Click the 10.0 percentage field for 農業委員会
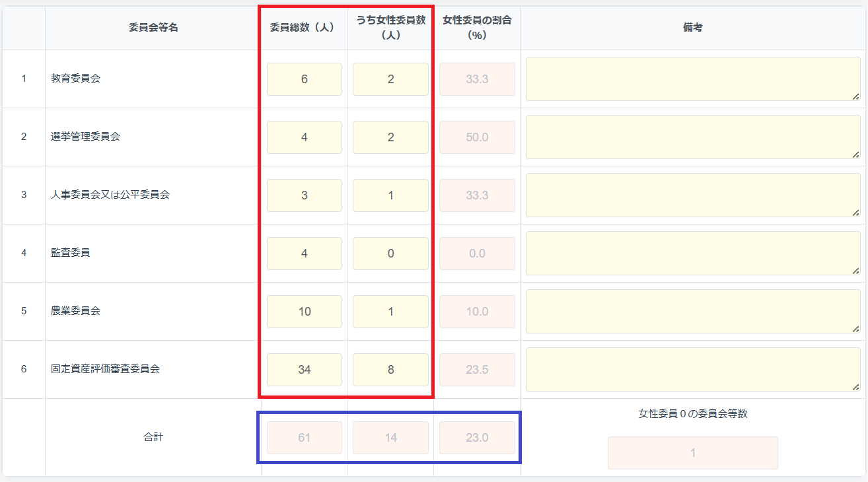Screen dimensions: 868x482 pos(477,312)
